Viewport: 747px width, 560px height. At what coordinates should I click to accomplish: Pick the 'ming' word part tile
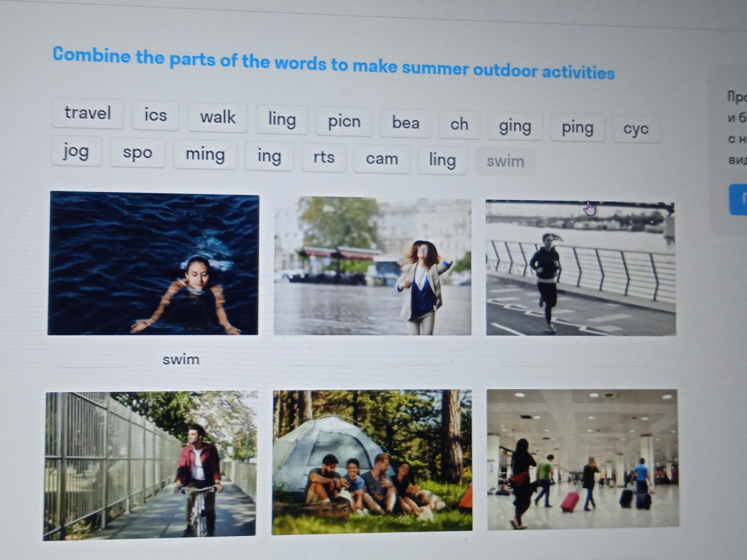coord(205,155)
